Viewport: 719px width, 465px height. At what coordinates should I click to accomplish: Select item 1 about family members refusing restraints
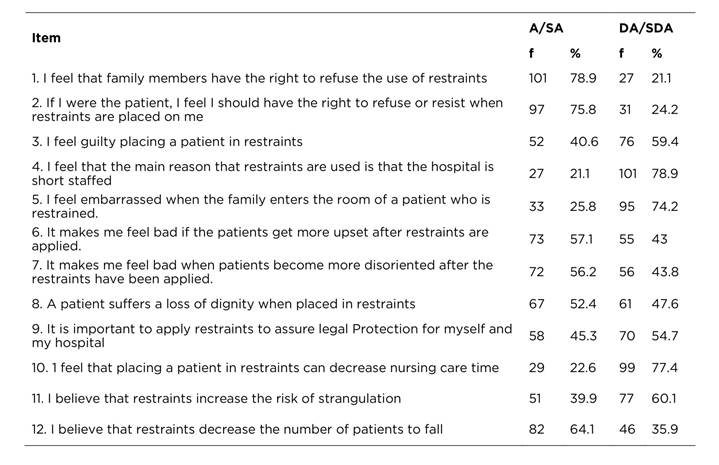(x=260, y=78)
